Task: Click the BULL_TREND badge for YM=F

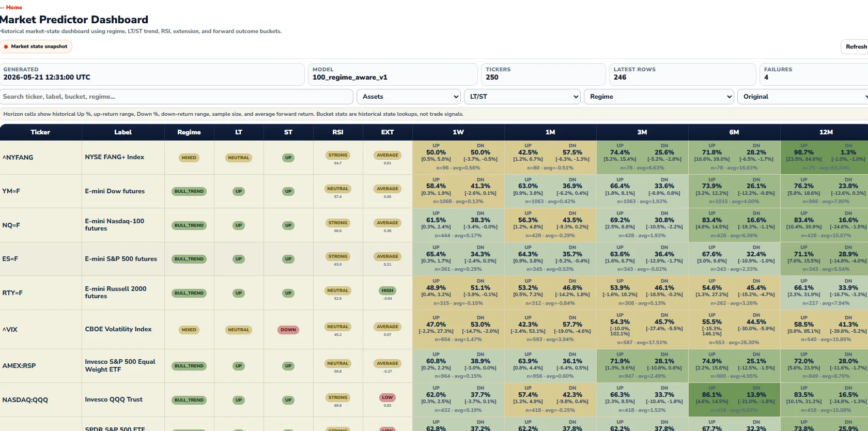Action: pyautogui.click(x=189, y=191)
